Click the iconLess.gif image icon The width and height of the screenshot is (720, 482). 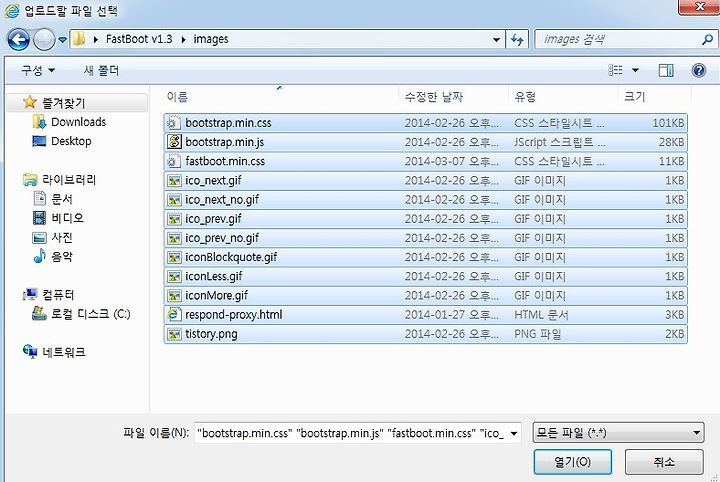point(174,276)
